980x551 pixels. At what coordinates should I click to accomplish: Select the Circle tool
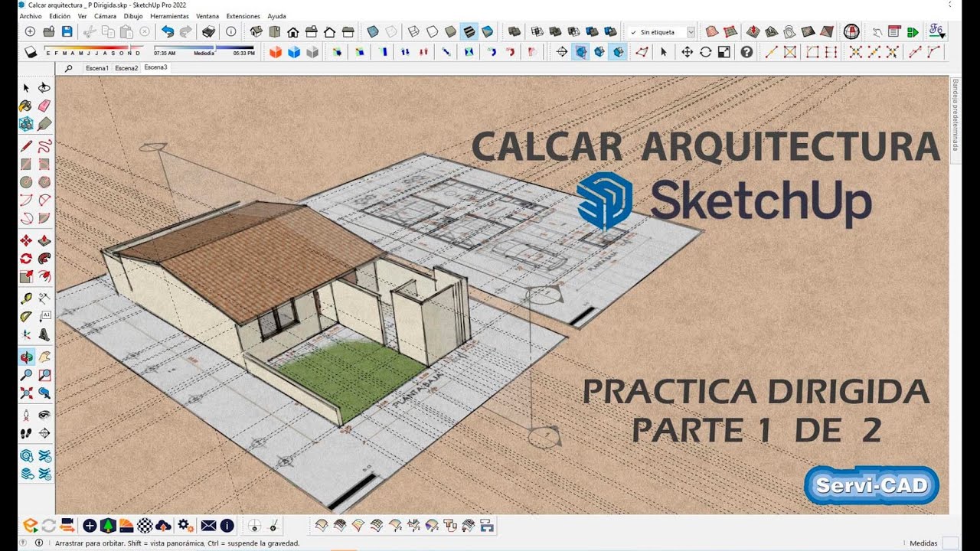26,182
